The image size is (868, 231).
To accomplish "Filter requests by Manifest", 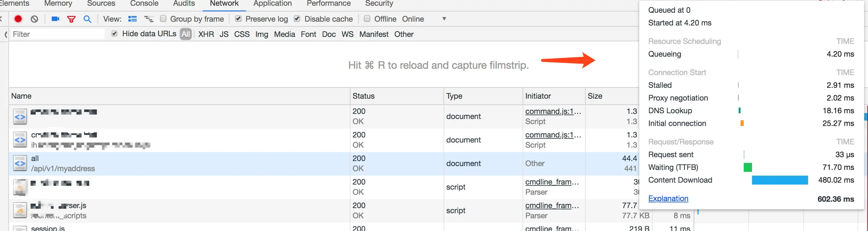I will pyautogui.click(x=374, y=34).
